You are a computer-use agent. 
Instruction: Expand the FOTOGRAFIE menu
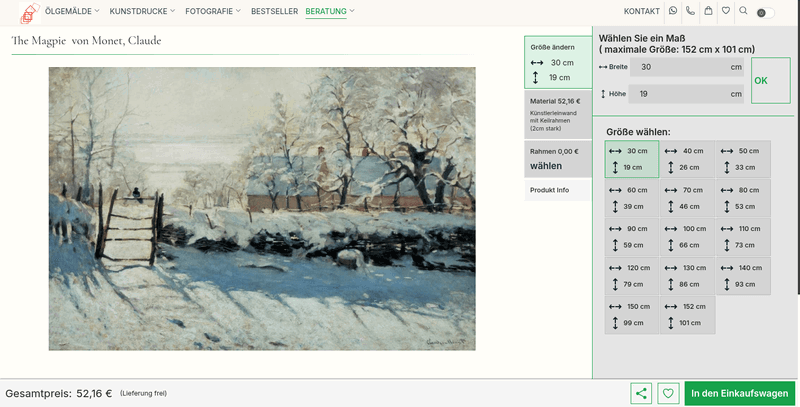coord(213,11)
